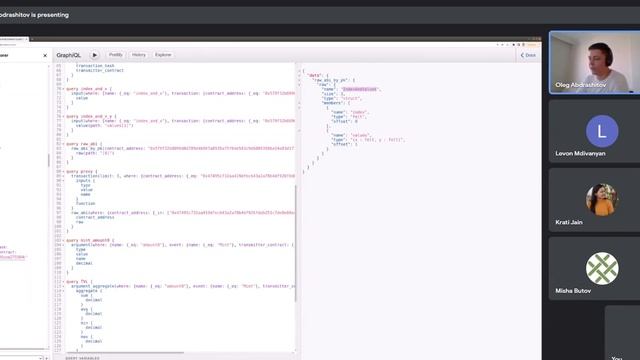
Task: Collapse query TVL fold arrow
Action: click(63, 282)
